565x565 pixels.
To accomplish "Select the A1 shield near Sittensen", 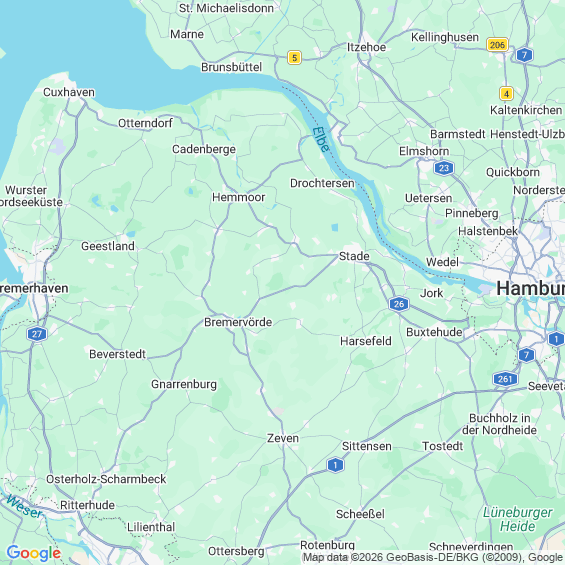I will click(335, 465).
